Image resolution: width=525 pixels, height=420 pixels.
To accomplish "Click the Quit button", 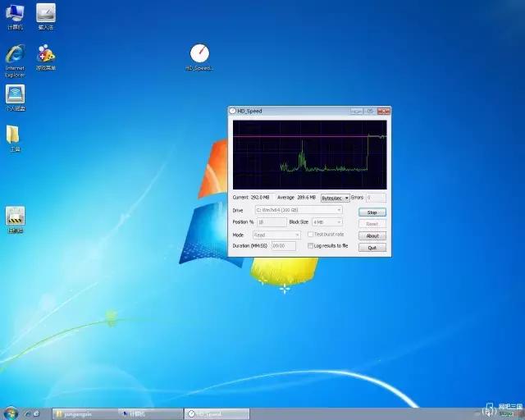I will pos(372,247).
